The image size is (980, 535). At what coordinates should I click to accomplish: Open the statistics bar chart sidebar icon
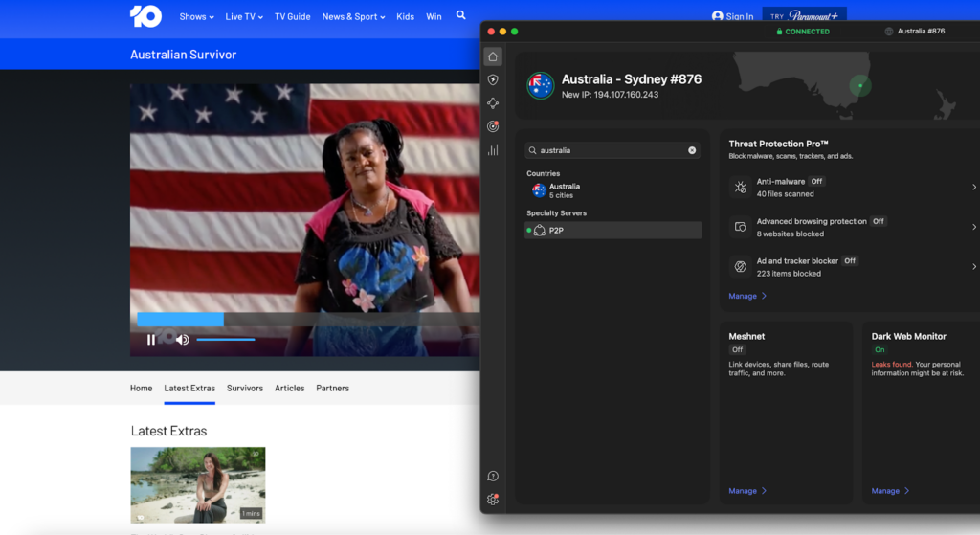point(493,150)
